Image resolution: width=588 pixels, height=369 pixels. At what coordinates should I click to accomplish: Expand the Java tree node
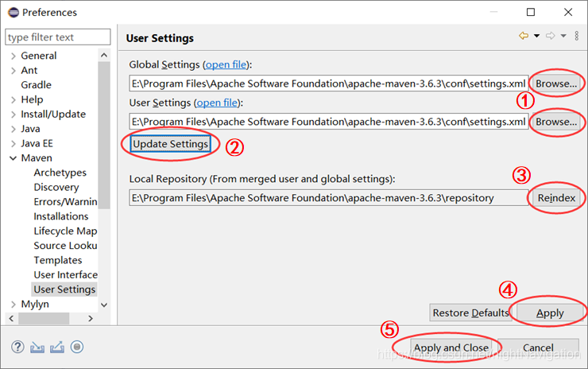coord(14,129)
